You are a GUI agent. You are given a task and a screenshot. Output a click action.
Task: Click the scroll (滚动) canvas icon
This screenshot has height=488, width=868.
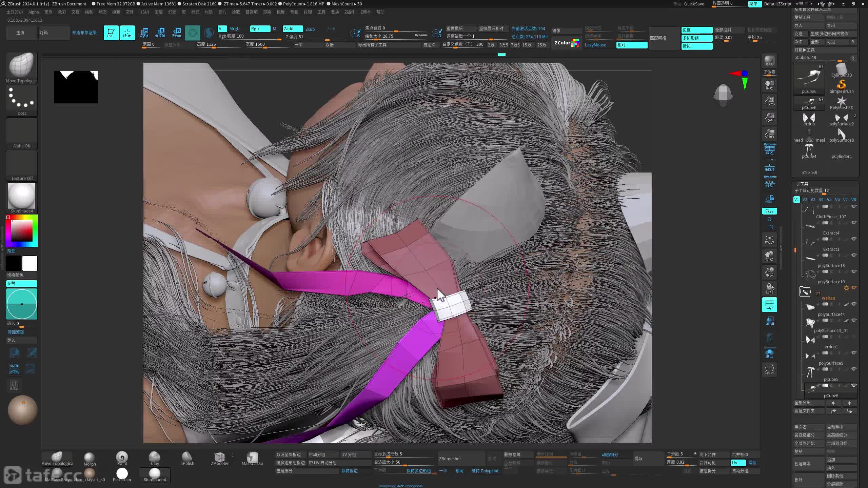click(769, 85)
